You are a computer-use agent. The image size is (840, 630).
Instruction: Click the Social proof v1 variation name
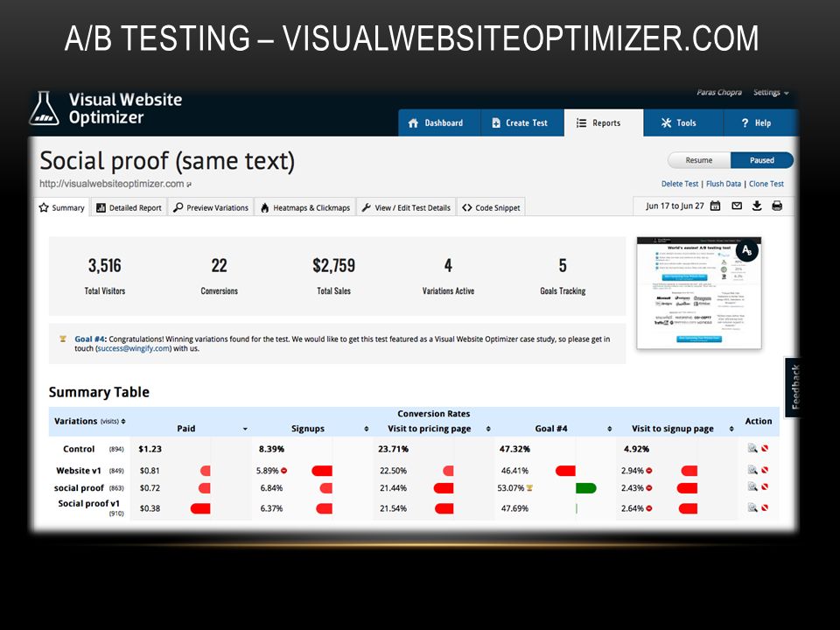click(89, 504)
